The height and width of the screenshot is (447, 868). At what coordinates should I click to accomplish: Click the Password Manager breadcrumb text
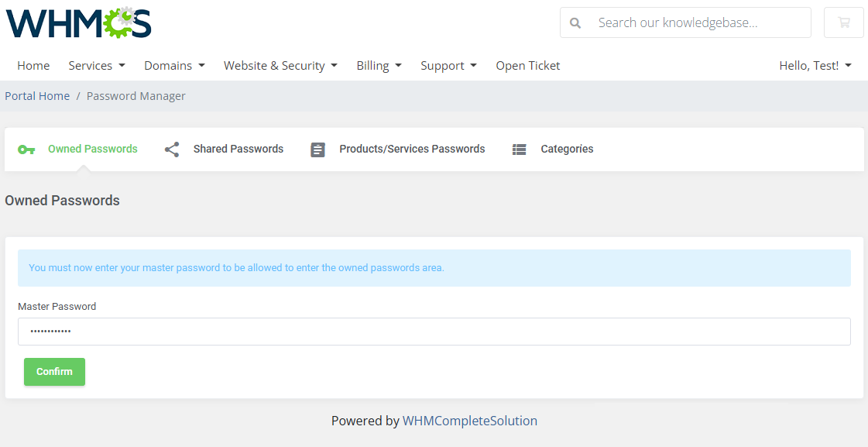[136, 96]
